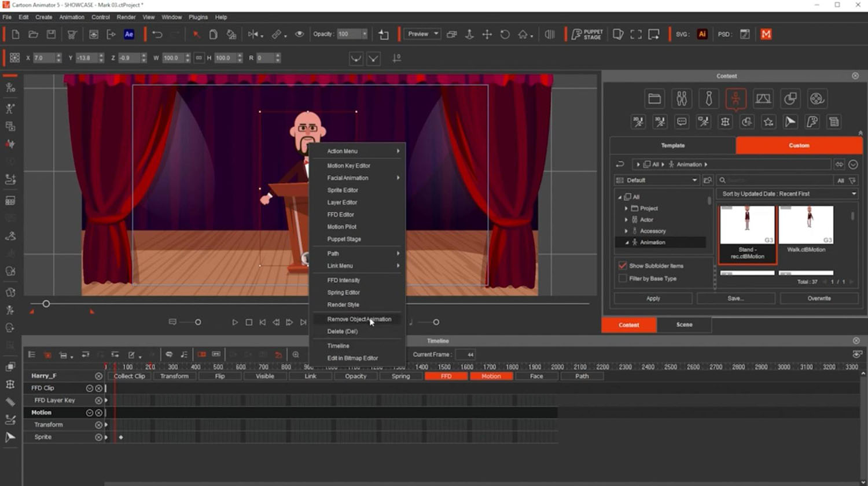Click the Actor category icon in Content

(x=682, y=99)
